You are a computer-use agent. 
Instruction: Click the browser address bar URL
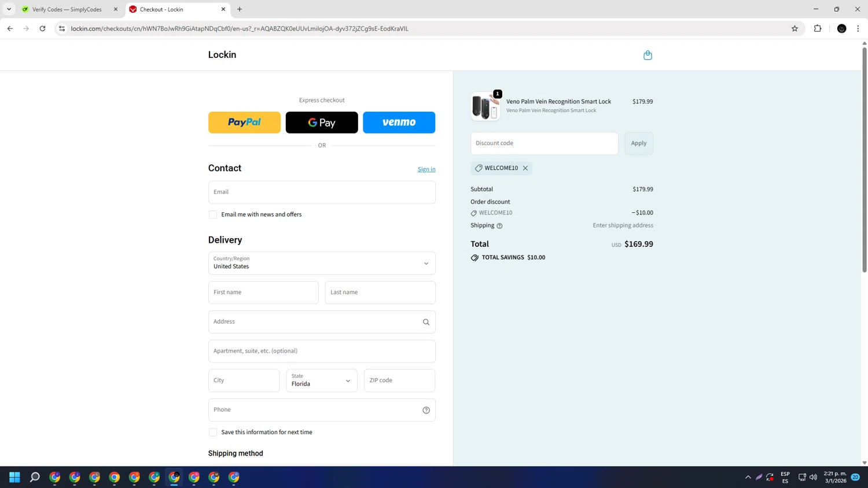coord(240,28)
